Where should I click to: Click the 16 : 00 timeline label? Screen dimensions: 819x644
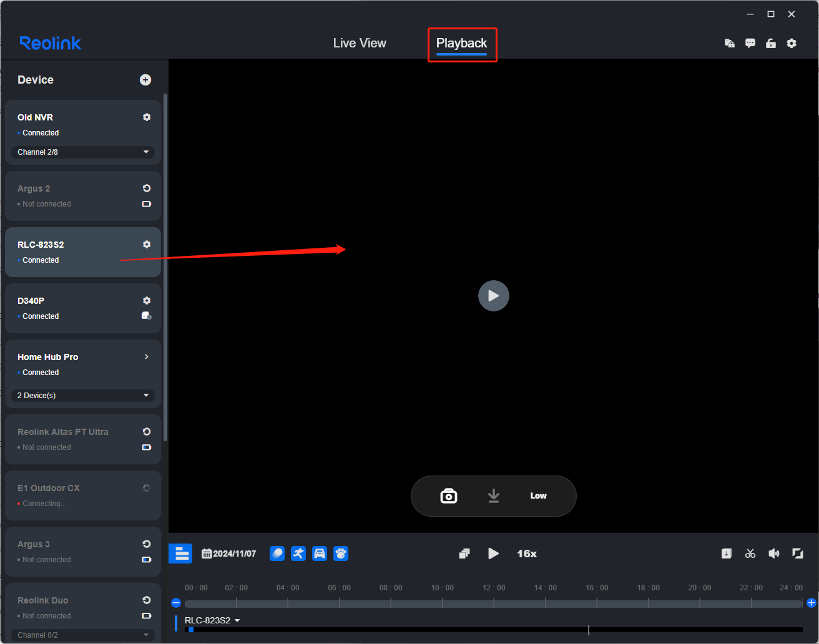[x=597, y=588]
